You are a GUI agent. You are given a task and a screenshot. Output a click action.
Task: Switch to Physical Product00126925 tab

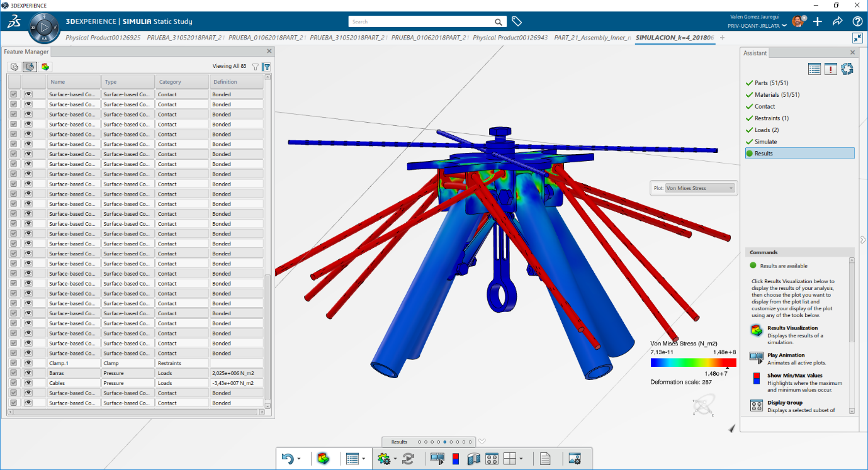(103, 38)
